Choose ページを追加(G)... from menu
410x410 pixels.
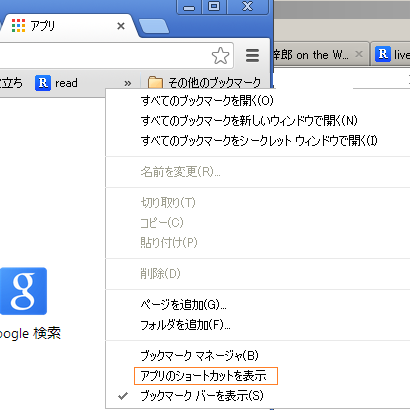tap(258, 305)
